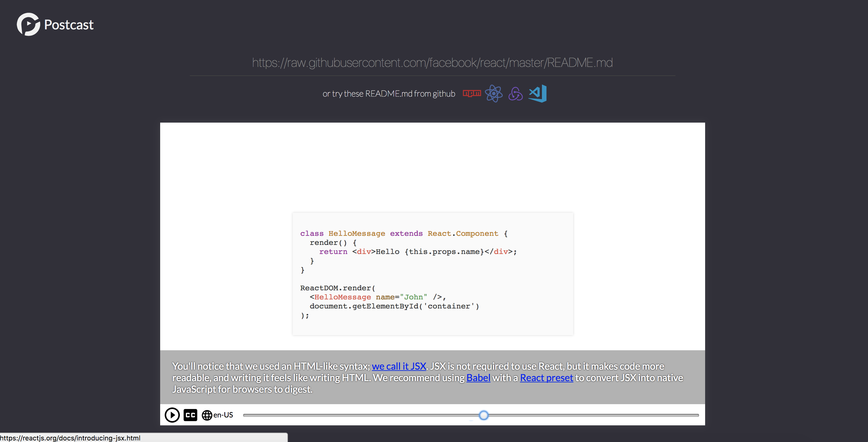The image size is (868, 442).
Task: Load the VS Code README example
Action: click(x=538, y=93)
